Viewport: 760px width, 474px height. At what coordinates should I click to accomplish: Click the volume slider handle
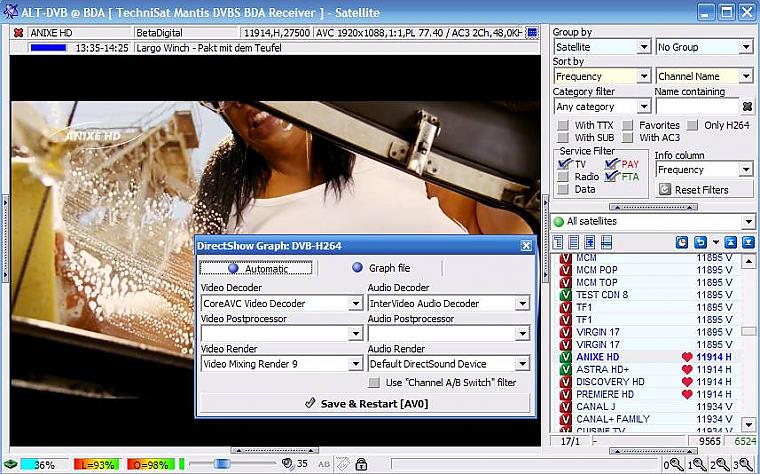pos(222,464)
